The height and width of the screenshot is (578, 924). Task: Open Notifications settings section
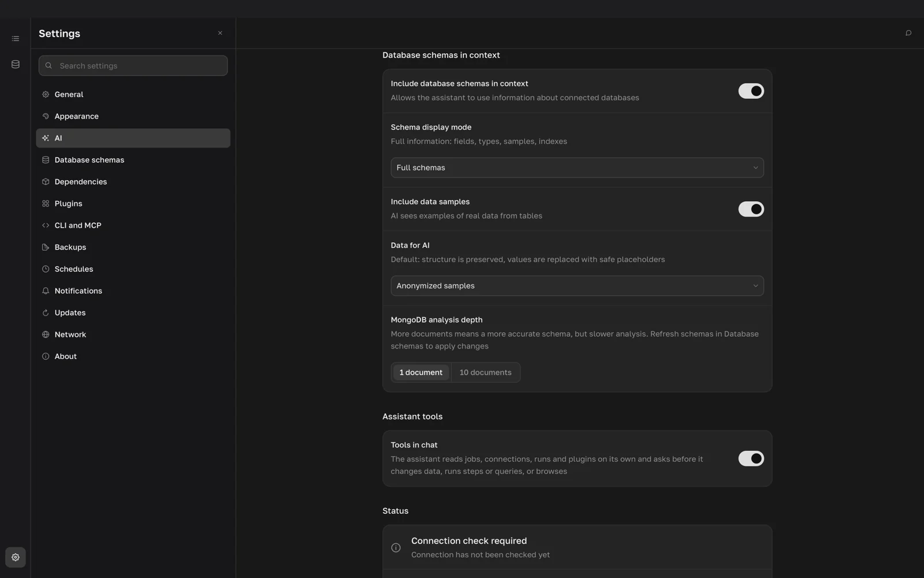[x=133, y=291]
